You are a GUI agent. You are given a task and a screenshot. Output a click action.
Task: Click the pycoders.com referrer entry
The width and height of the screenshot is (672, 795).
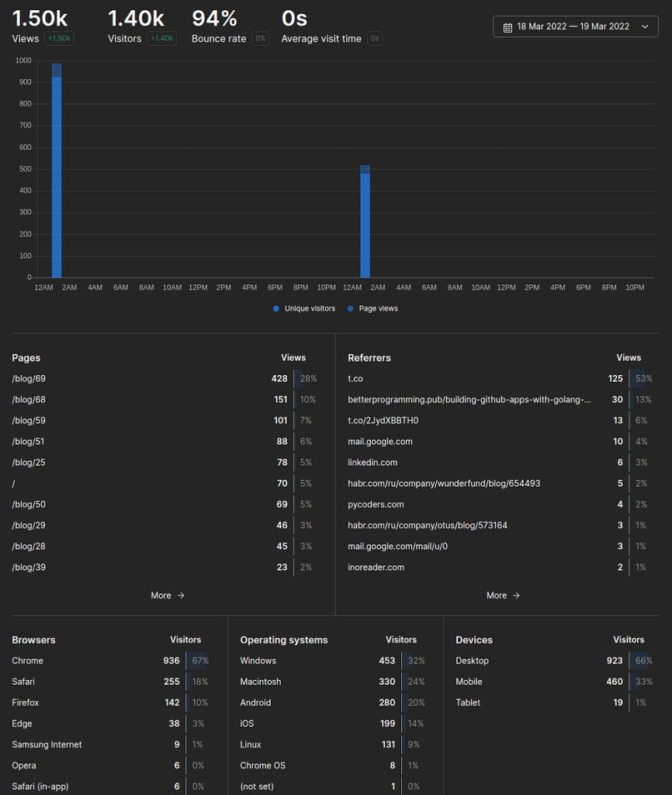point(376,505)
